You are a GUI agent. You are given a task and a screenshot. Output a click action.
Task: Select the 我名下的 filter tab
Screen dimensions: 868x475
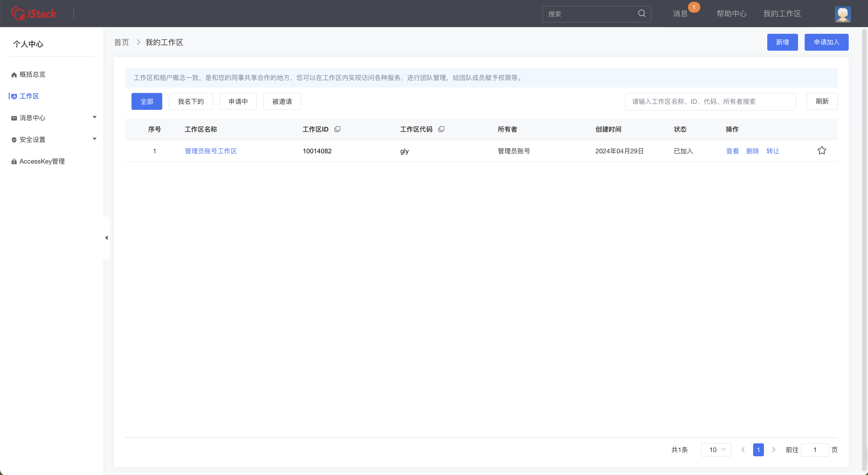coord(191,101)
